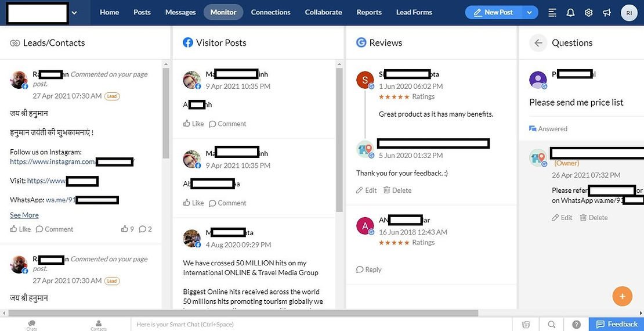Expand the New Post dropdown arrow
The height and width of the screenshot is (331, 644).
529,12
